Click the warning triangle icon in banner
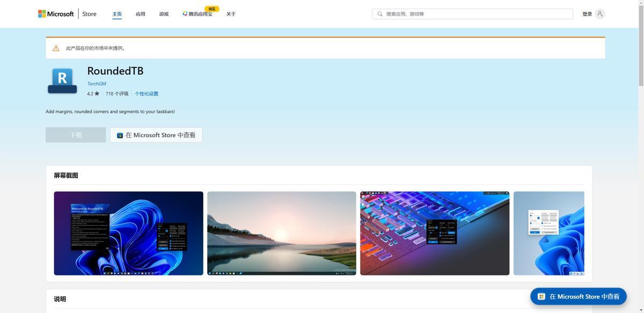644x313 pixels. tap(56, 48)
